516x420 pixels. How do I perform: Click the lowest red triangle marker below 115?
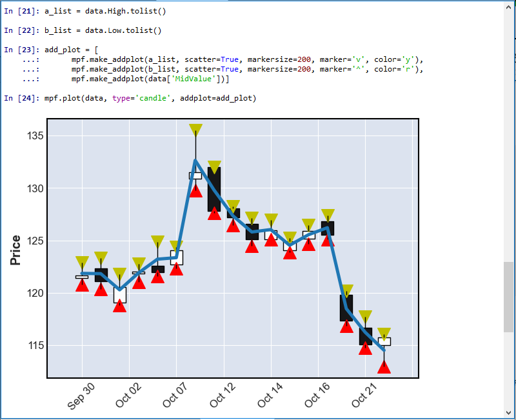pyautogui.click(x=384, y=367)
